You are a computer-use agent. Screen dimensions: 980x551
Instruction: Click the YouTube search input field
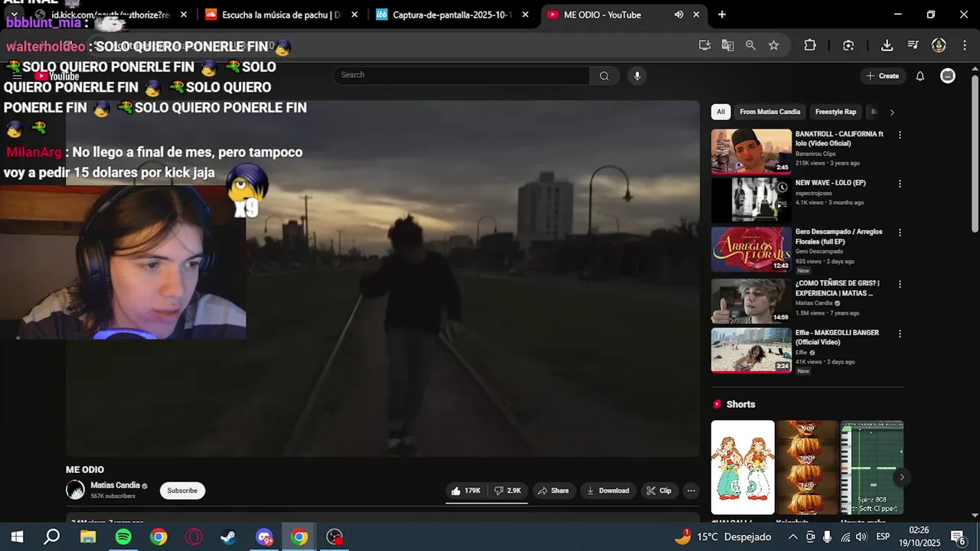461,75
